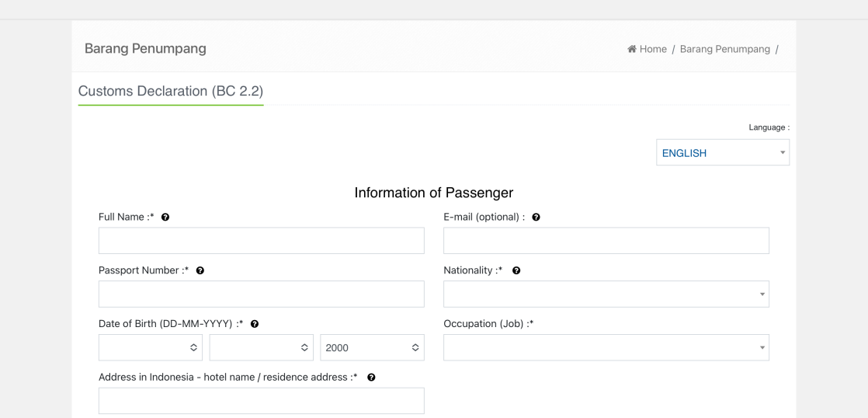Open the Home breadcrumb text link
Image resolution: width=868 pixels, height=418 pixels.
(653, 49)
